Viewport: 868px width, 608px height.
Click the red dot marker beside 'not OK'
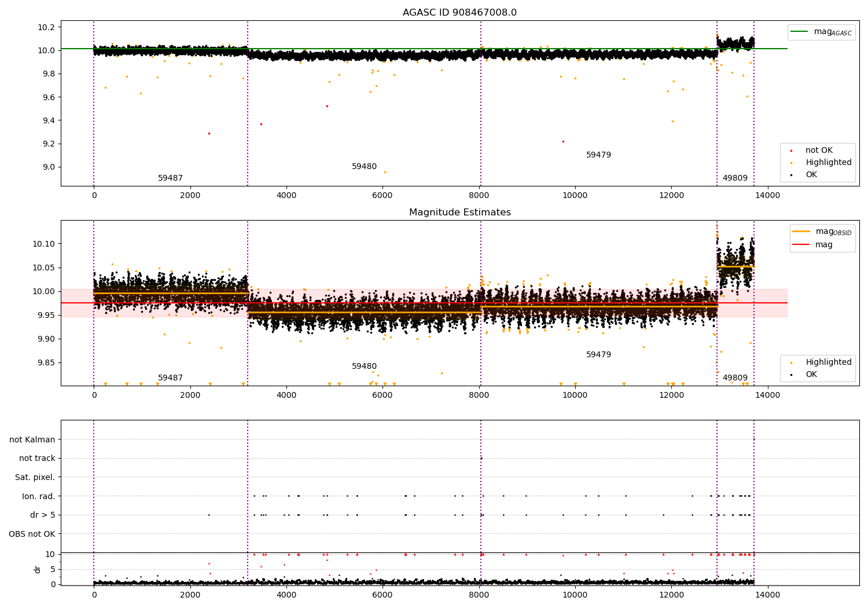coord(791,151)
